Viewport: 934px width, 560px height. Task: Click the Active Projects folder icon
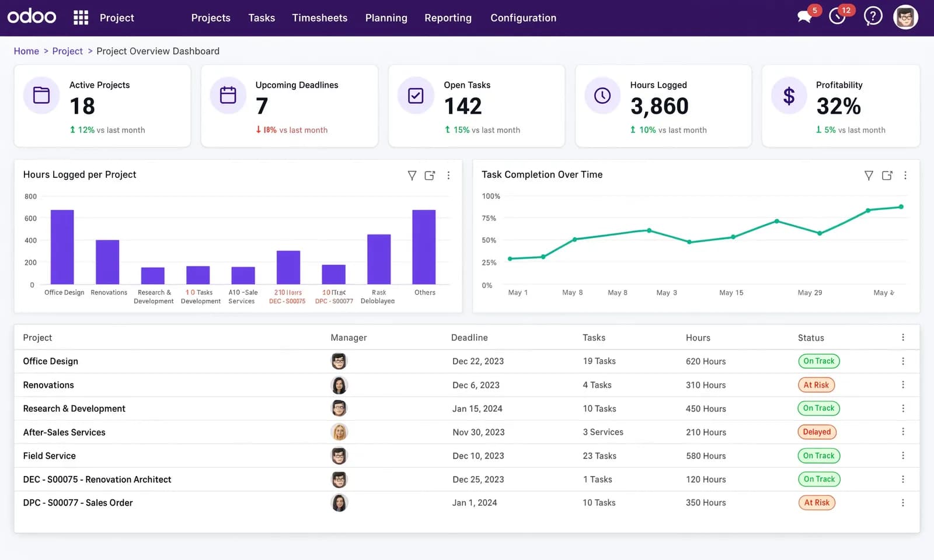click(x=41, y=95)
